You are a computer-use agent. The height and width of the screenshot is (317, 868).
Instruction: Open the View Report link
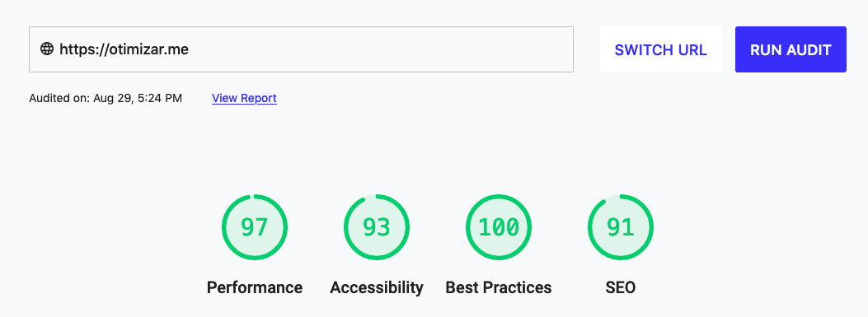coord(244,99)
